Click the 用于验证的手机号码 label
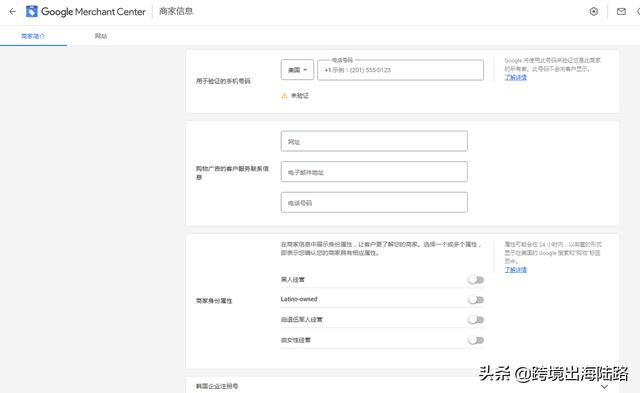Viewport: 640px width, 393px height. (223, 81)
